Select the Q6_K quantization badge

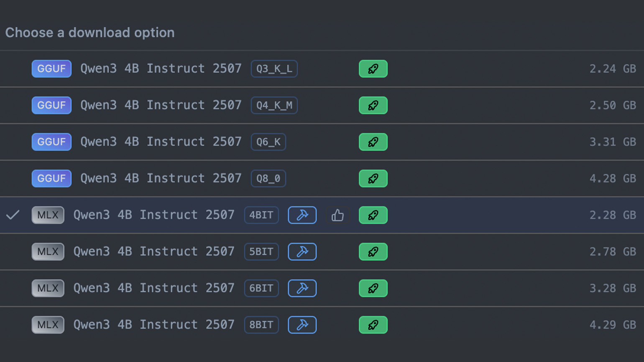click(x=268, y=142)
